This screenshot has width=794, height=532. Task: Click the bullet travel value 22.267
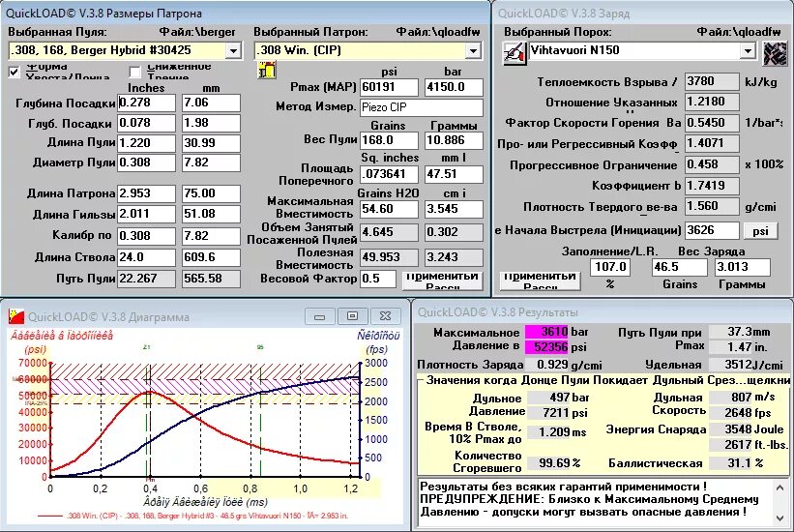146,279
